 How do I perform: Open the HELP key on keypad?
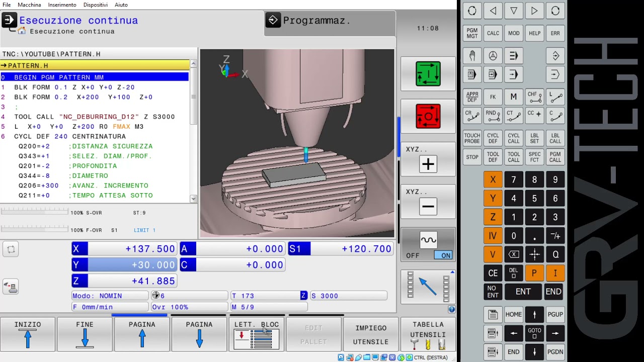point(535,33)
